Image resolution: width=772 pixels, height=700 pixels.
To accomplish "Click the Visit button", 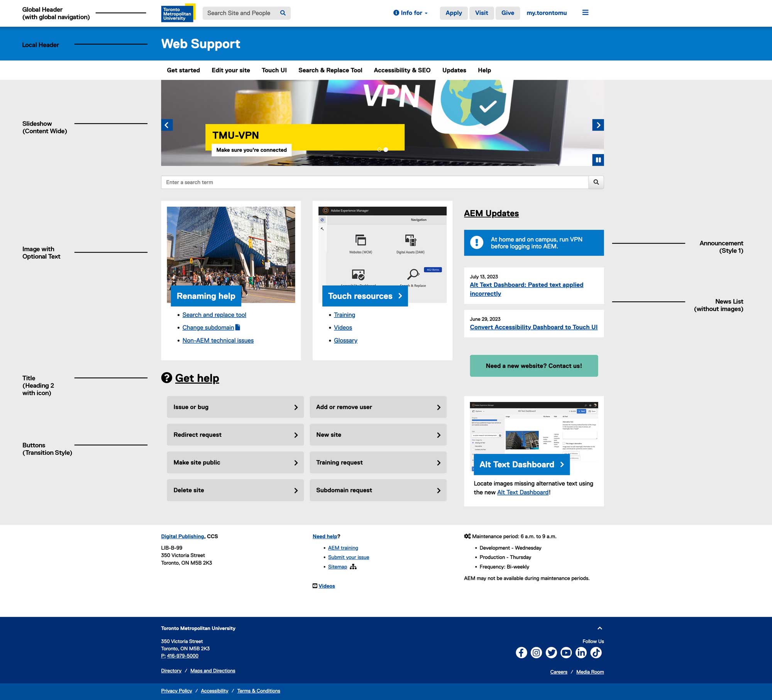I will pos(481,13).
